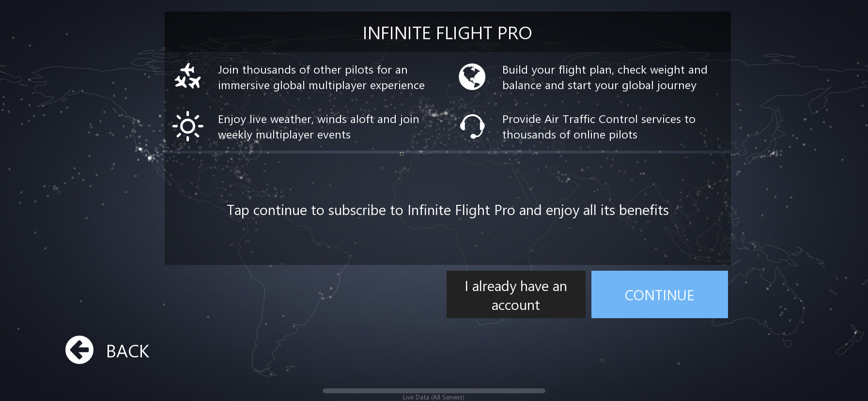Click the tiny square below sun icon

tap(181, 145)
